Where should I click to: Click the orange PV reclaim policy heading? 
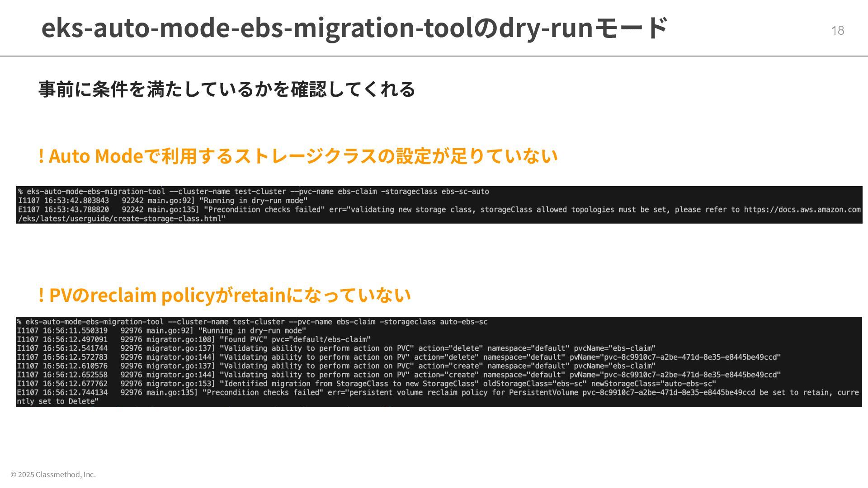pos(225,296)
